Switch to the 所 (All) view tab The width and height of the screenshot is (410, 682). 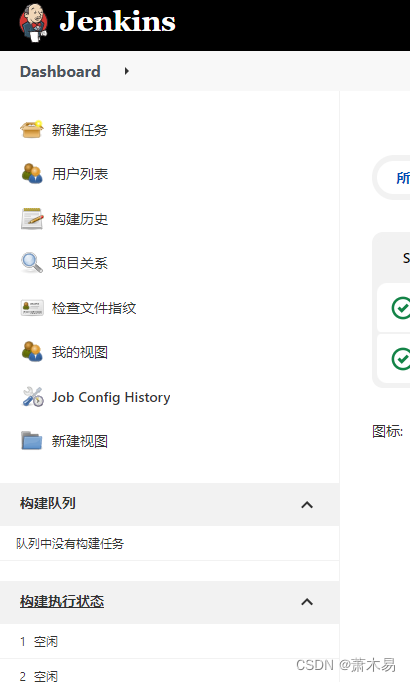pyautogui.click(x=402, y=178)
